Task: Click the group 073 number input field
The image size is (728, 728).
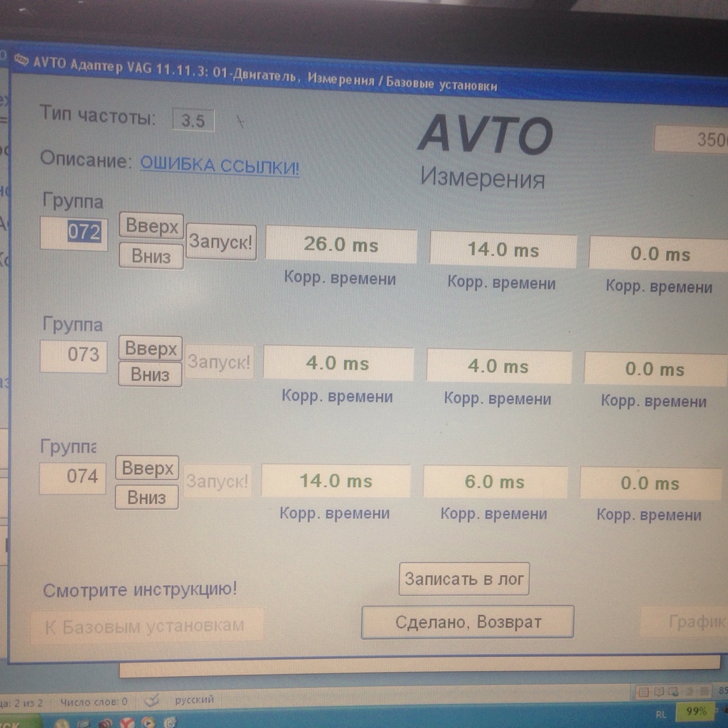Action: [73, 355]
